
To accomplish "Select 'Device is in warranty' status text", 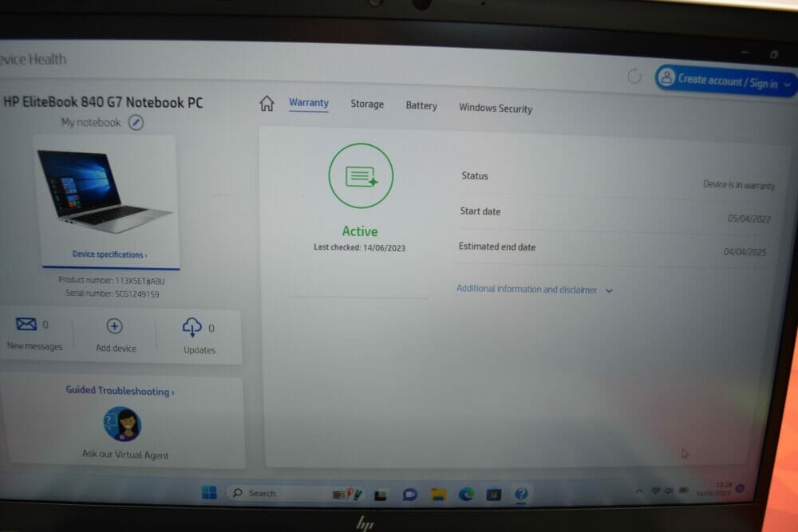I will coord(738,184).
